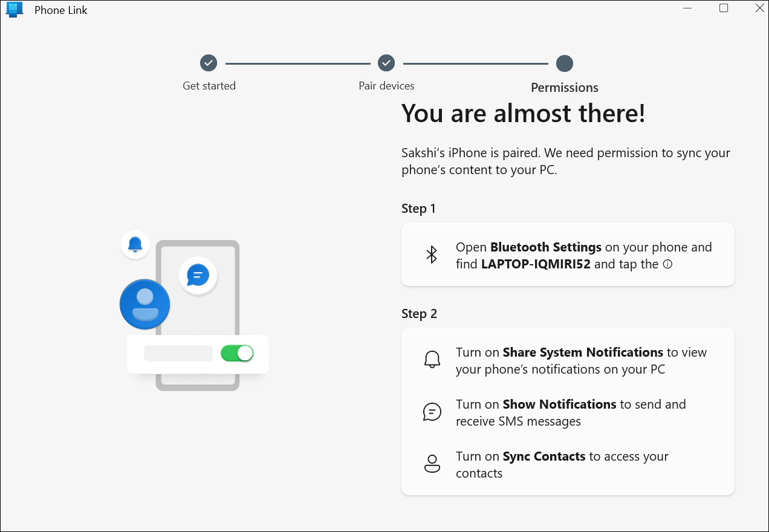Click the Bluetooth icon in Step 1
This screenshot has height=532, width=769.
pos(432,255)
